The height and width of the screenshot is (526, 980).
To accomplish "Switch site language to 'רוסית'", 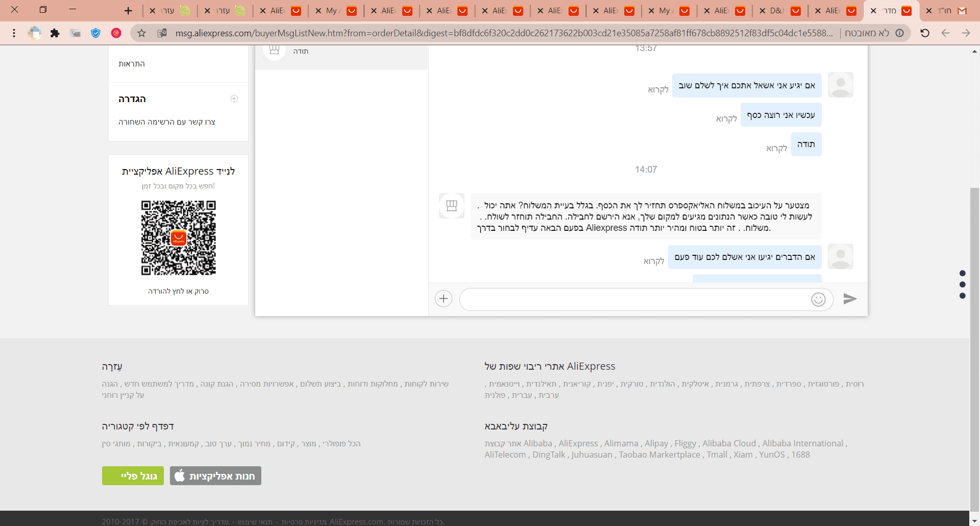I will (x=854, y=384).
